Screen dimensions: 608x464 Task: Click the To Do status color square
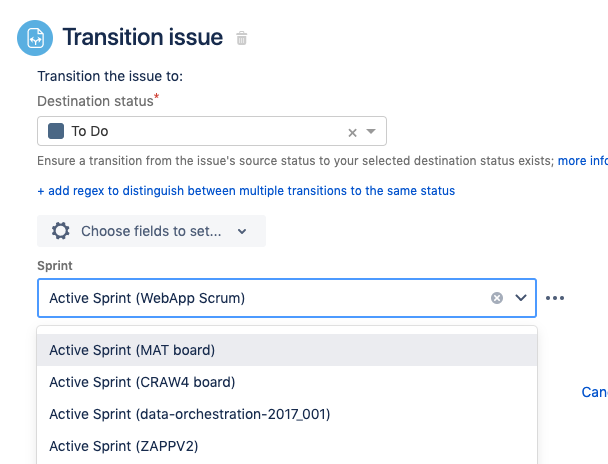[56, 131]
